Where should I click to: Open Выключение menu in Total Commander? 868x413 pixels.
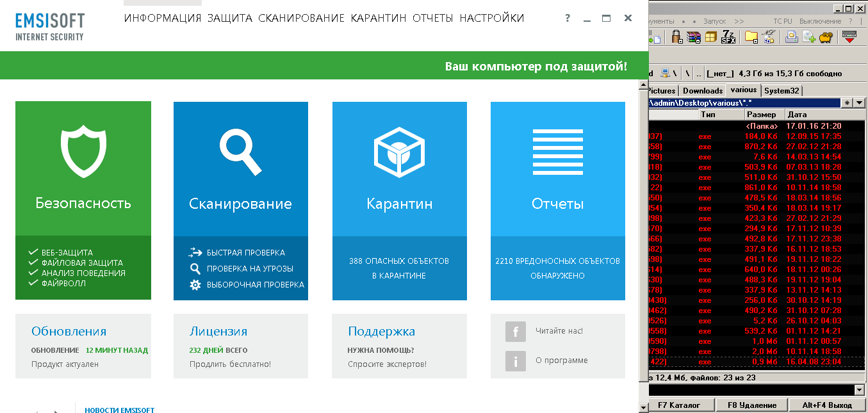pos(820,21)
